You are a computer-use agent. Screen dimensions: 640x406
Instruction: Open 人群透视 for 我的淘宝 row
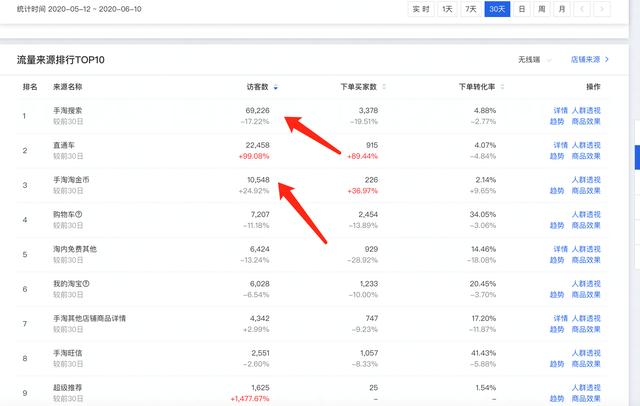(586, 284)
